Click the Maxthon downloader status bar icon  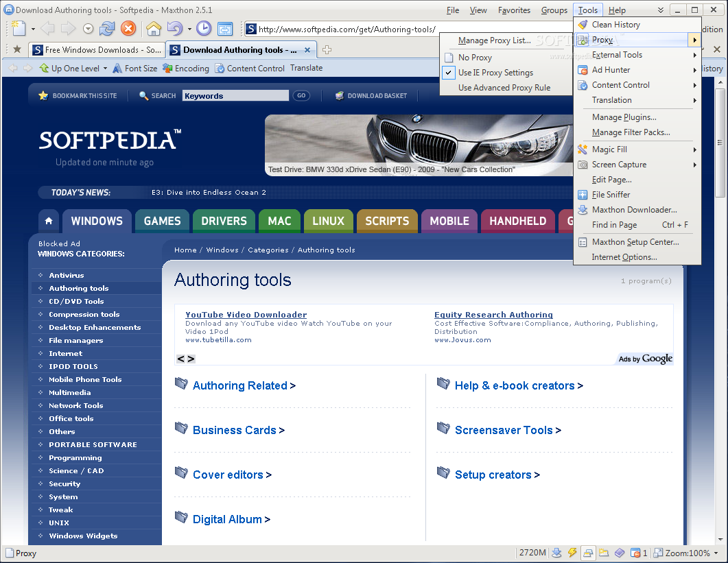coord(556,553)
